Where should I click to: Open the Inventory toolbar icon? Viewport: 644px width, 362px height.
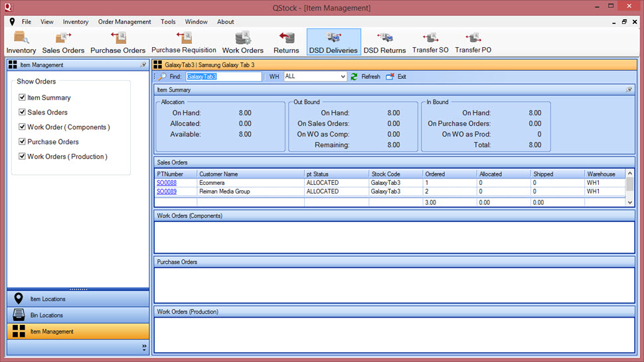pyautogui.click(x=21, y=42)
